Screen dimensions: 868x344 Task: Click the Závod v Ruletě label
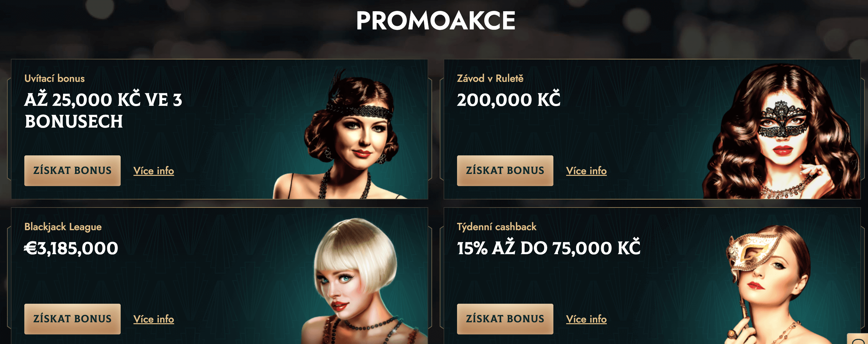(x=490, y=78)
